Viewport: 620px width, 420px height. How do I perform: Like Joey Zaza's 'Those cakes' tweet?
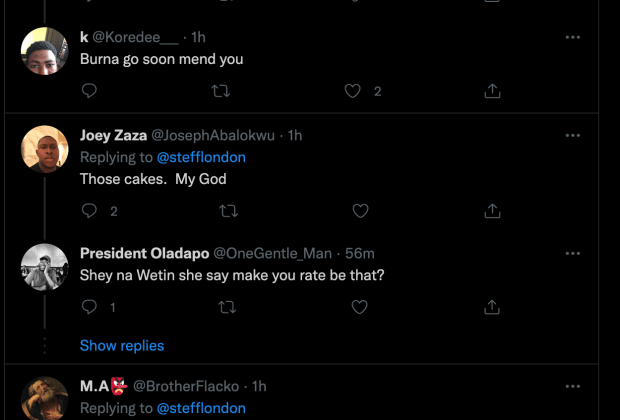pyautogui.click(x=361, y=211)
